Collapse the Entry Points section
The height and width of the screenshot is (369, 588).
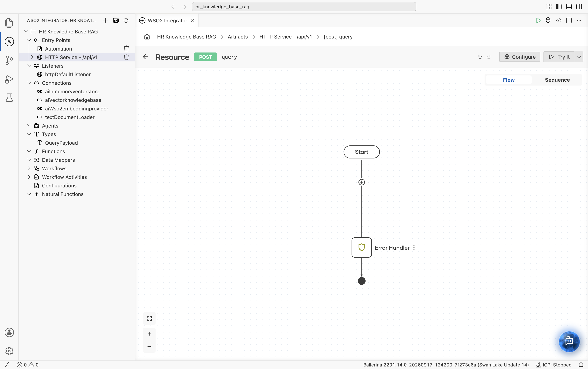[x=29, y=40]
